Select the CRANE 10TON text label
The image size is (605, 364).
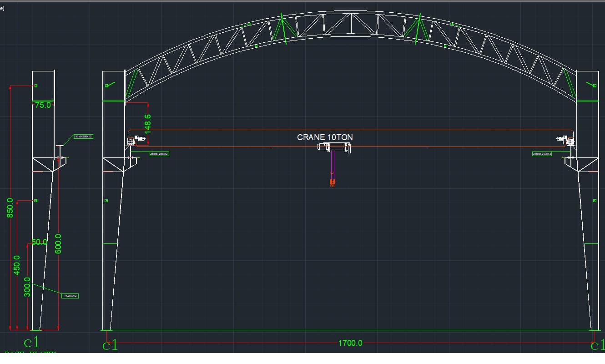[x=325, y=137]
